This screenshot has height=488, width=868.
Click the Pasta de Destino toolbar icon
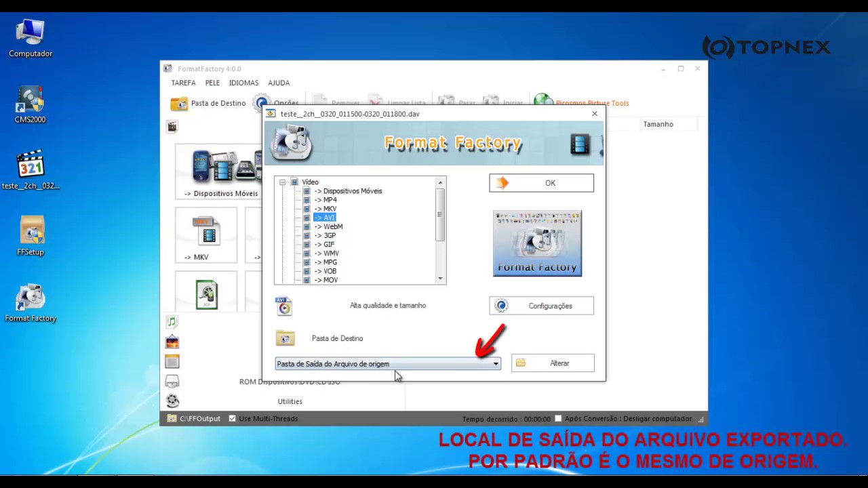179,103
